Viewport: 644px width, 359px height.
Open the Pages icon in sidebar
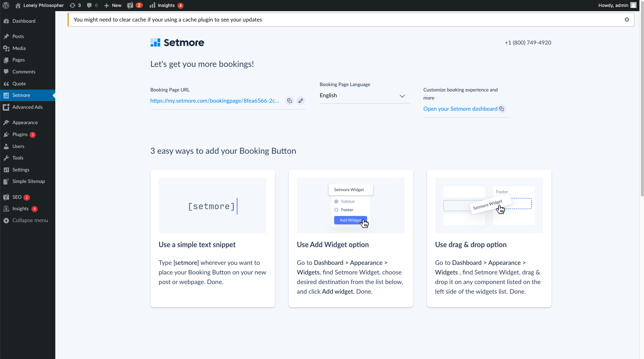(6, 60)
